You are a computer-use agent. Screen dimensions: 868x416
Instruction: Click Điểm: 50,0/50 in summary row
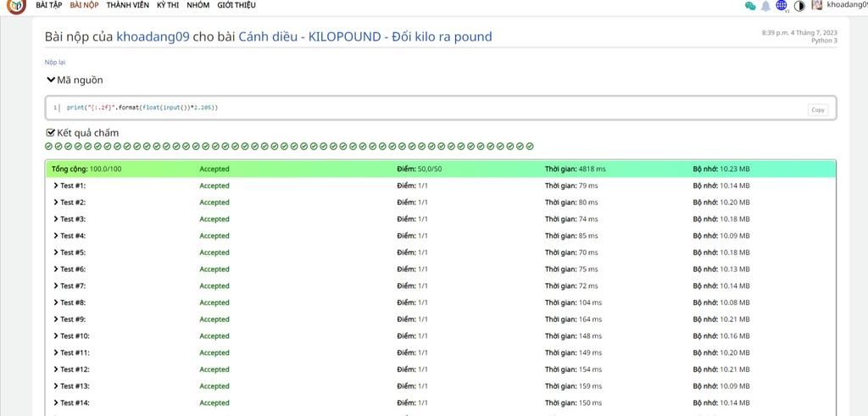pos(419,169)
